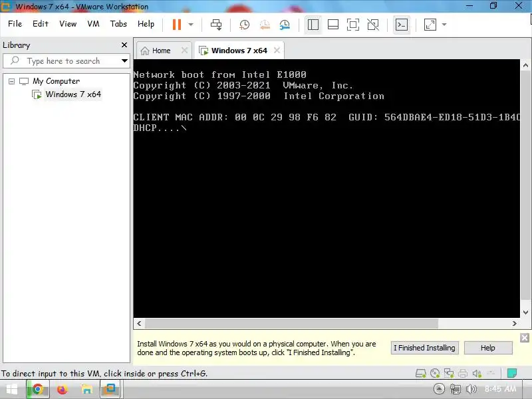This screenshot has width=532, height=399.
Task: Open the library search filter dropdown
Action: [x=124, y=61]
